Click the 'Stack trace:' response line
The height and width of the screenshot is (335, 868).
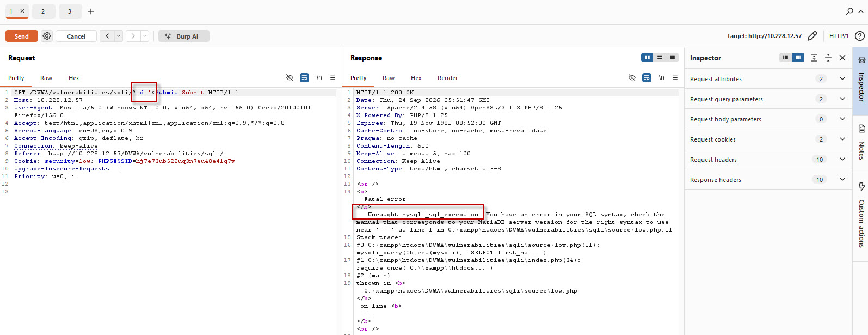(x=379, y=237)
